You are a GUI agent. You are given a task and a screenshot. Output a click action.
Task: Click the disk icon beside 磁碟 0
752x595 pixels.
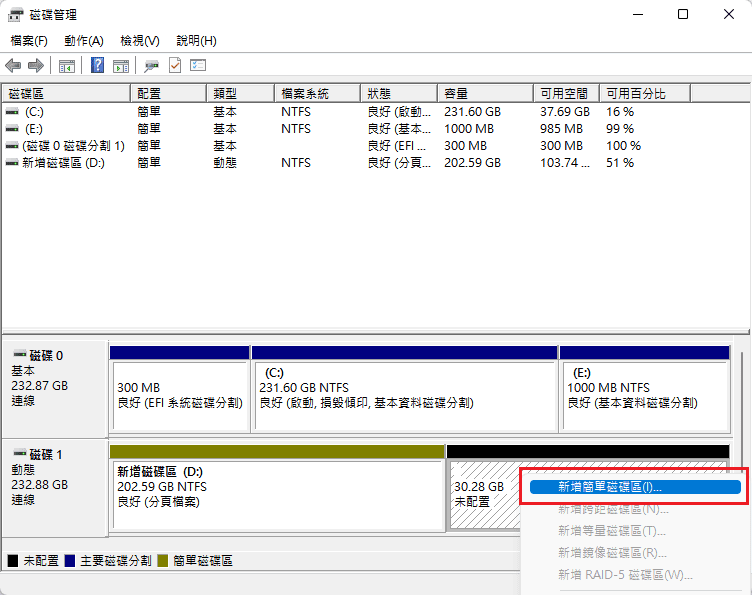tap(20, 354)
